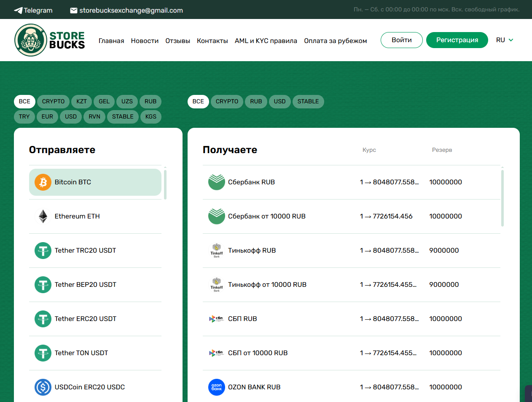The width and height of the screenshot is (532, 402).
Task: Open Контакты page
Action: (x=212, y=41)
